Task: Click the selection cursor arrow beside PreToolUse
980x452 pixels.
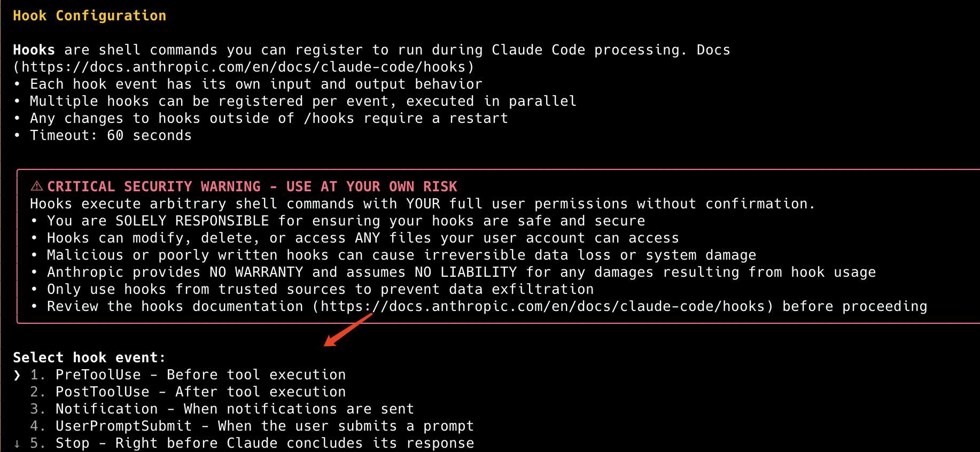Action: [17, 375]
